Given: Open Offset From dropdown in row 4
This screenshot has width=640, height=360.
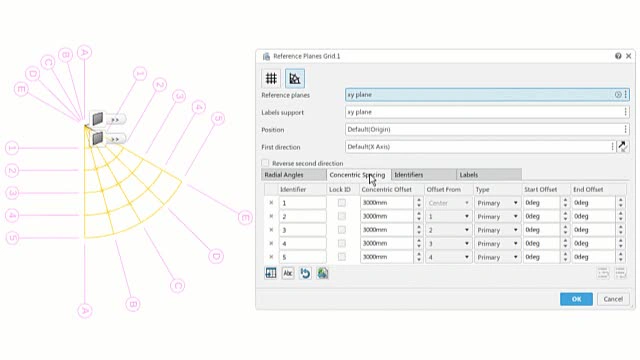Looking at the screenshot, I should [x=448, y=244].
